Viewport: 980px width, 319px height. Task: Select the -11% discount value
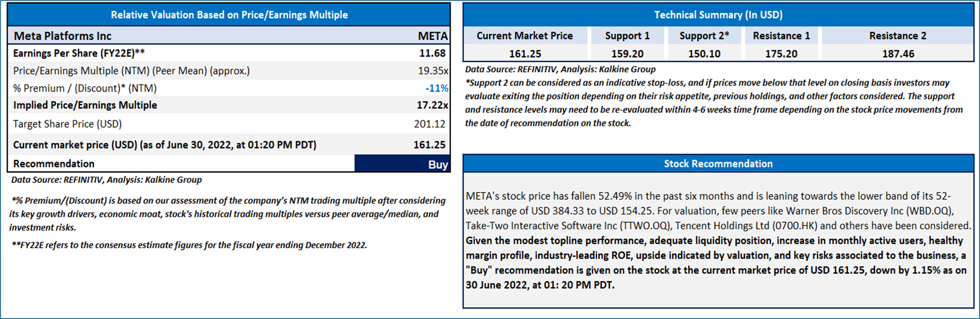point(436,88)
